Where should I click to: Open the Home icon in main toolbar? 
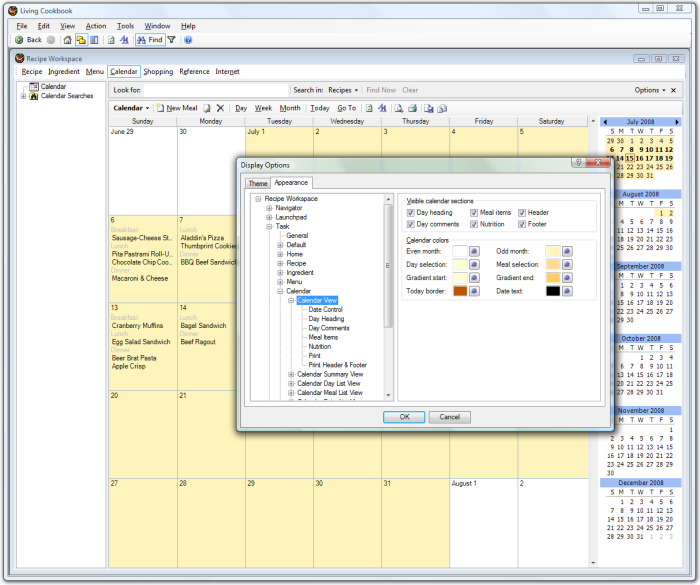(67, 40)
